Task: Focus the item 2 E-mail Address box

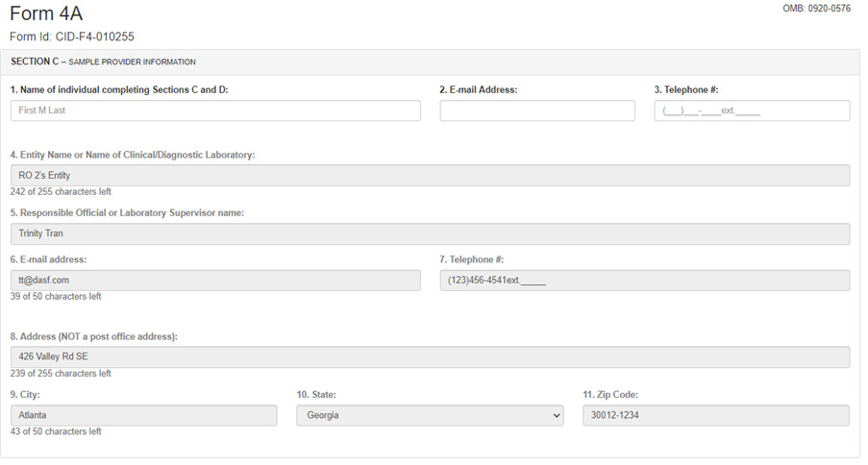Action: point(537,110)
